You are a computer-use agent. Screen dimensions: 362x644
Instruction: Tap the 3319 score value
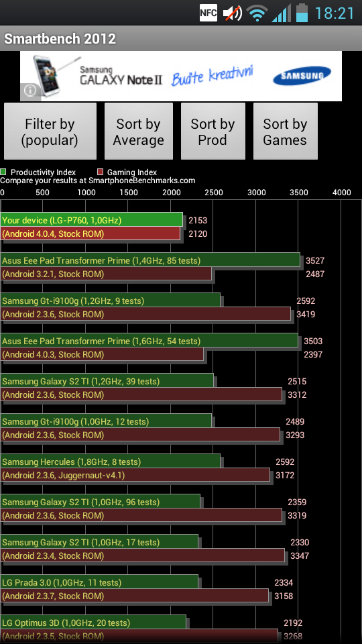point(297,515)
